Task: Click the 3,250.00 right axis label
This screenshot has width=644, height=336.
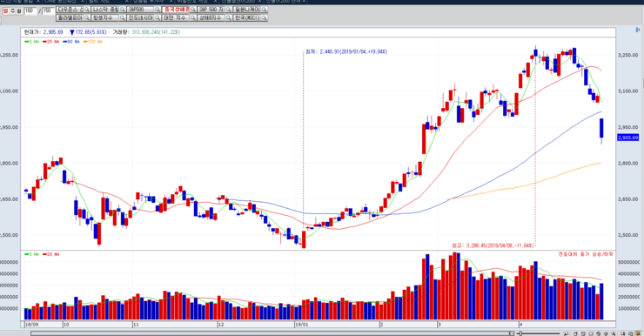Action: [x=628, y=55]
